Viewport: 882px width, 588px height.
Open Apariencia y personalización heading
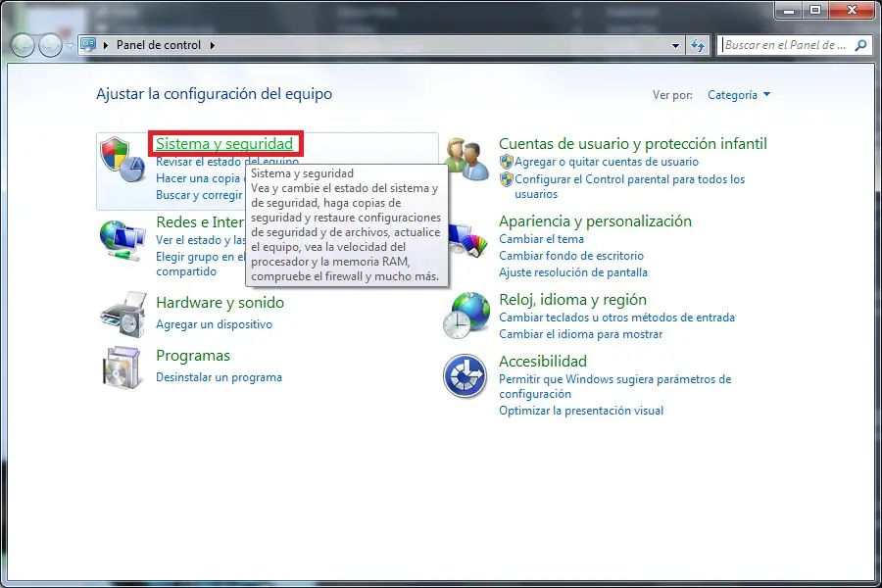pos(595,221)
